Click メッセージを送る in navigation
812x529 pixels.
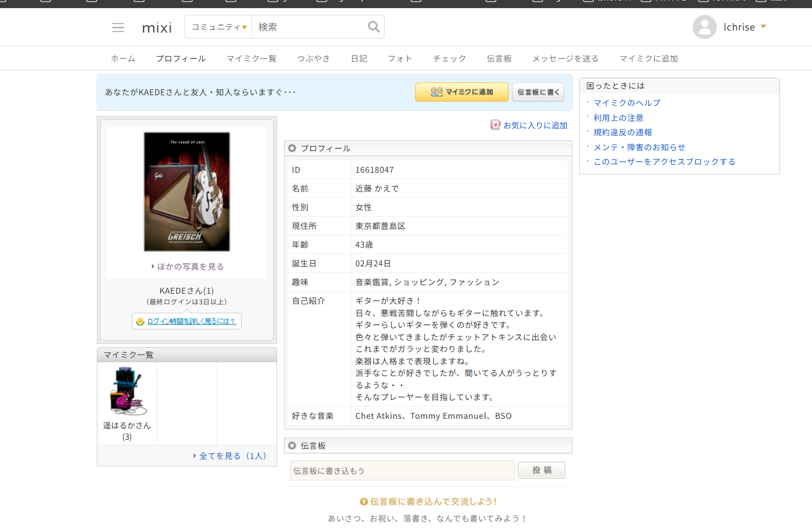pos(565,58)
